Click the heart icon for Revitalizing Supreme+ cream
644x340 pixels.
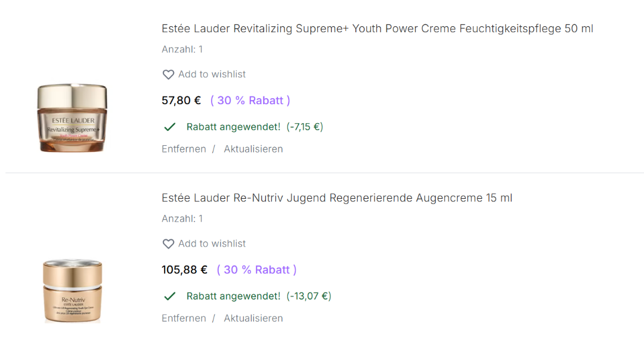(x=168, y=74)
